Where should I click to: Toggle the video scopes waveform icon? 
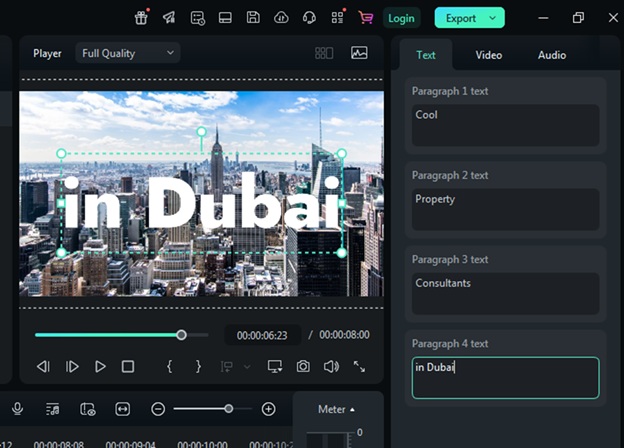(x=359, y=53)
